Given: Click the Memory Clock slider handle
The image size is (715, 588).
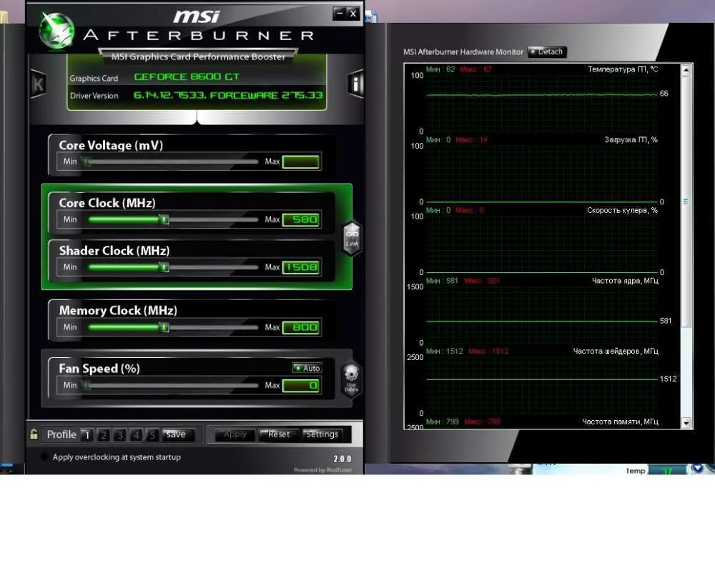Looking at the screenshot, I should (x=164, y=327).
